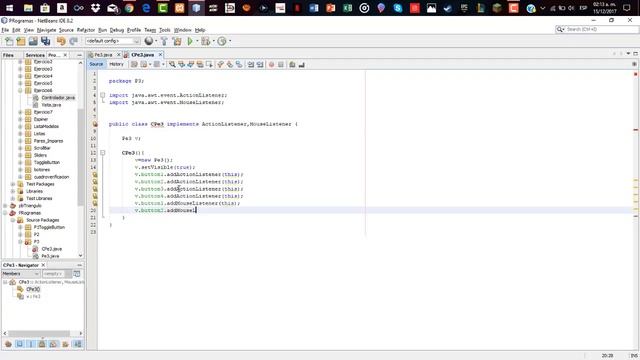
Task: Click the Windows Start button
Action: click(x=9, y=8)
